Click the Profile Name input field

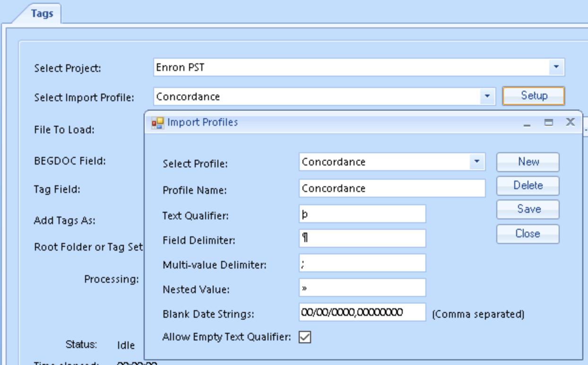[x=392, y=188]
